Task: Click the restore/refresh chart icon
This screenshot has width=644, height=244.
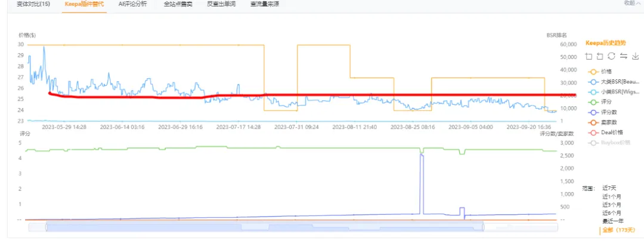Action: click(612, 56)
